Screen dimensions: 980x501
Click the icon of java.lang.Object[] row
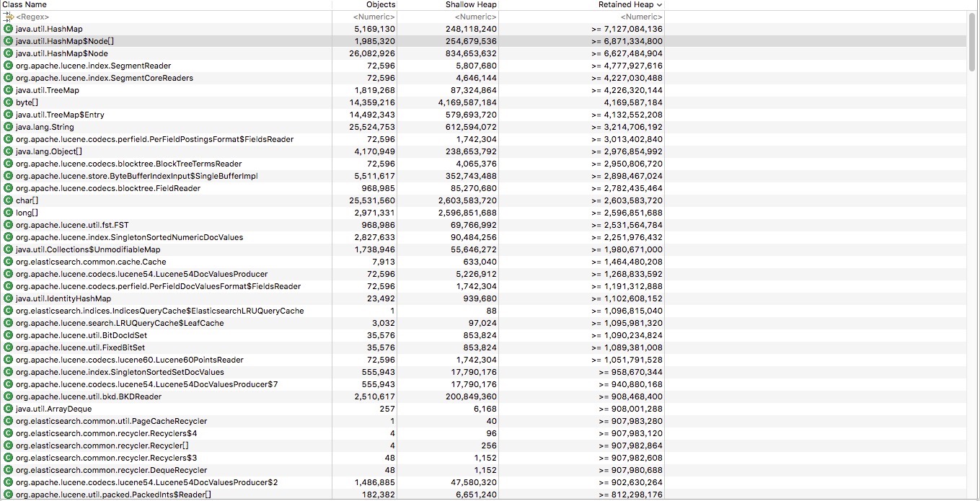(9, 151)
